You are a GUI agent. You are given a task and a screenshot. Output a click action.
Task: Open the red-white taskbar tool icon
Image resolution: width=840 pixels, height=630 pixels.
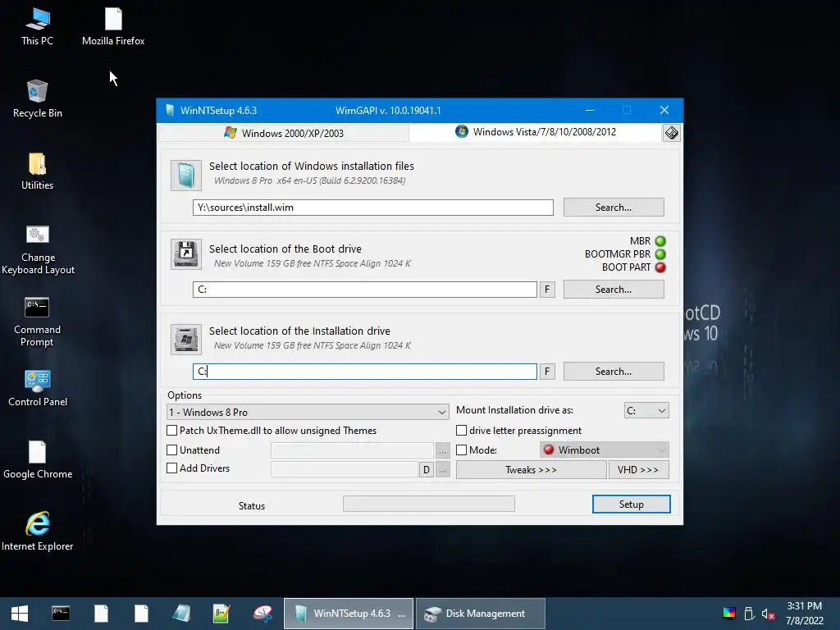tap(262, 614)
